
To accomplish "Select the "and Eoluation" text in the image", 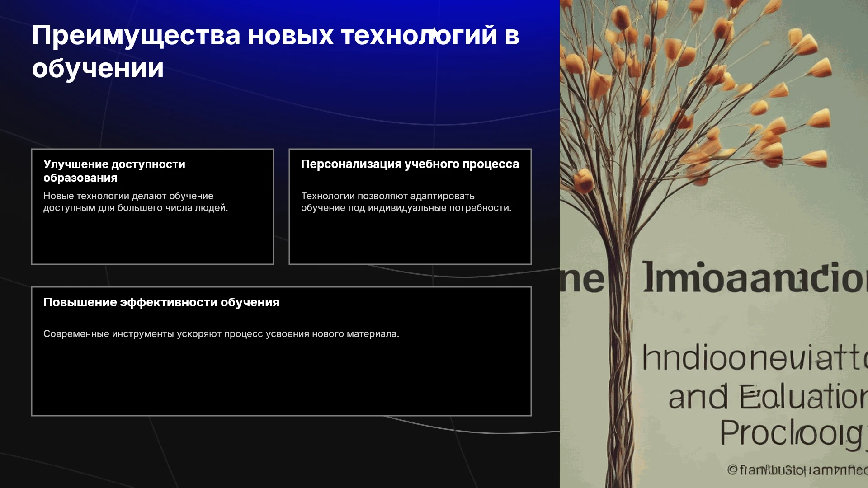I will (x=768, y=397).
